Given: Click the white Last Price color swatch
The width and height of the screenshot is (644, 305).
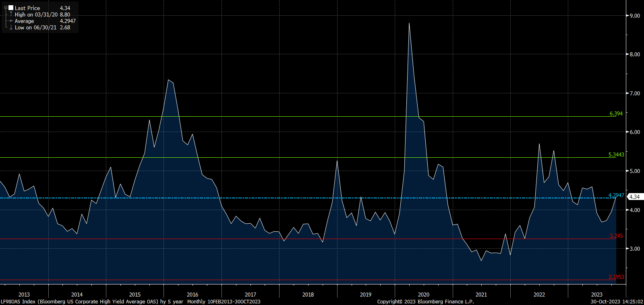Looking at the screenshot, I should [x=11, y=8].
